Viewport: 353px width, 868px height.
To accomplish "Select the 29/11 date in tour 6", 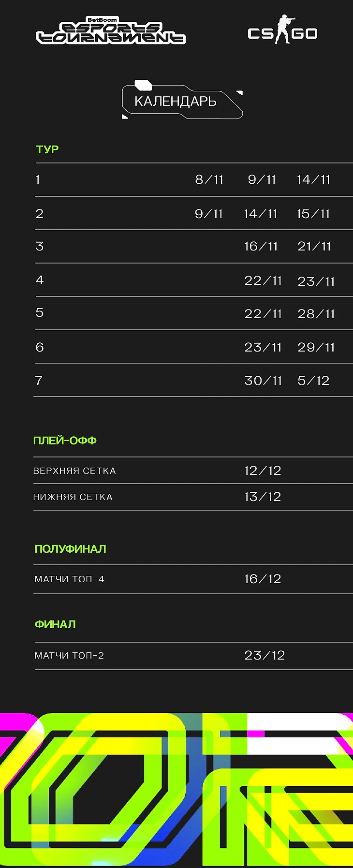I will [x=316, y=347].
